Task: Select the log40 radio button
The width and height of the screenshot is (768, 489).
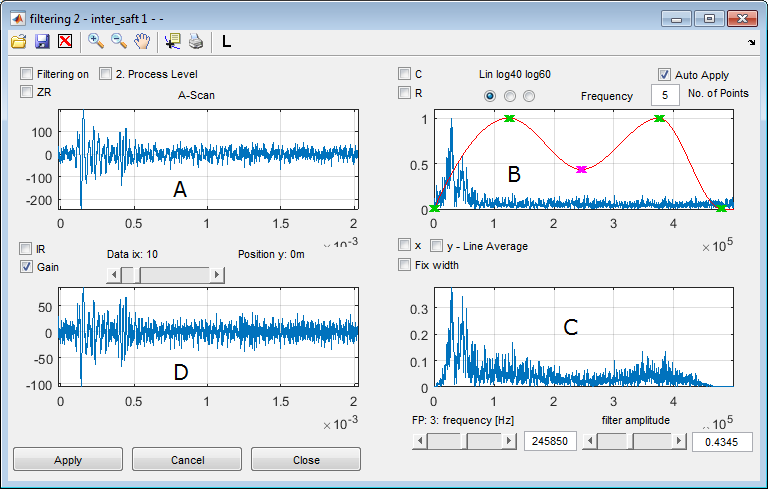Action: [x=510, y=96]
